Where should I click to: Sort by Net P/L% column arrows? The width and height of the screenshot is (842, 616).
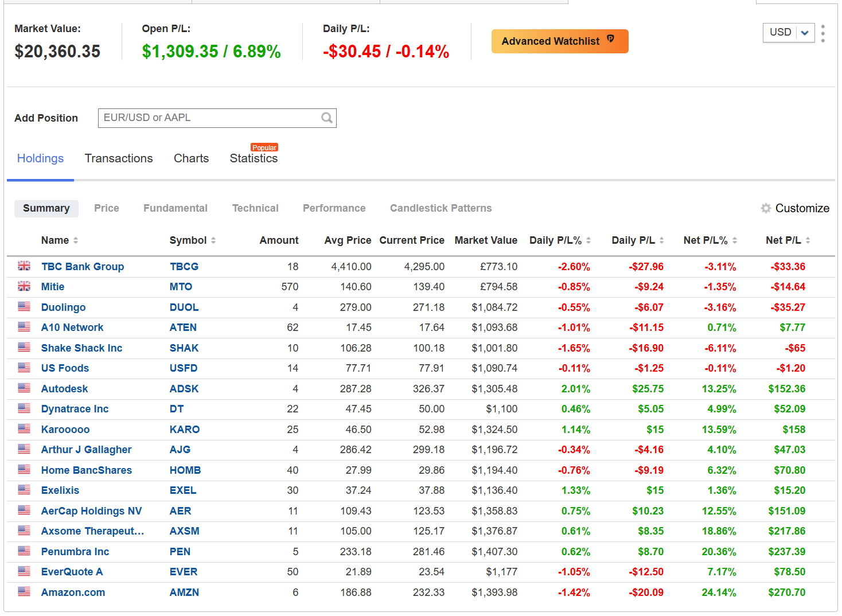tap(735, 240)
